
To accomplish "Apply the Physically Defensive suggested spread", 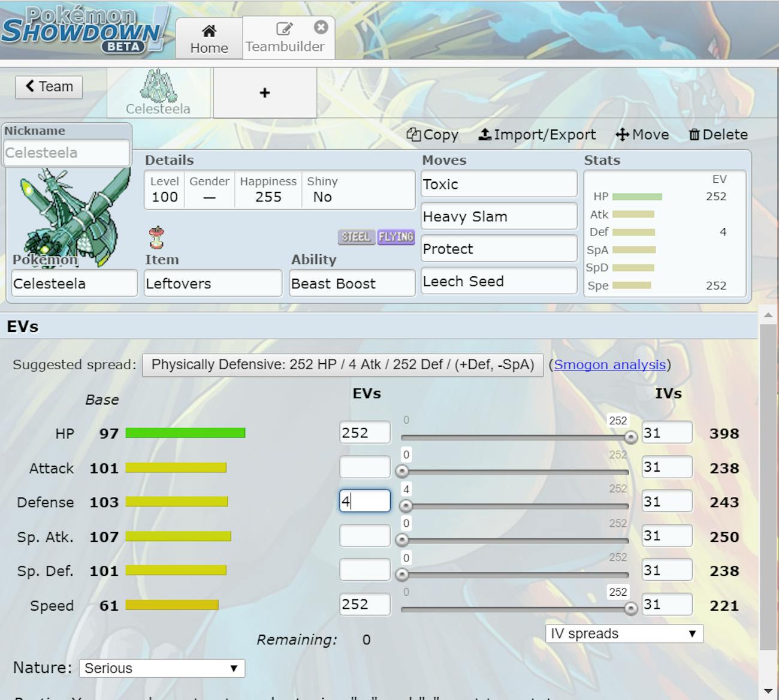I will pyautogui.click(x=342, y=364).
